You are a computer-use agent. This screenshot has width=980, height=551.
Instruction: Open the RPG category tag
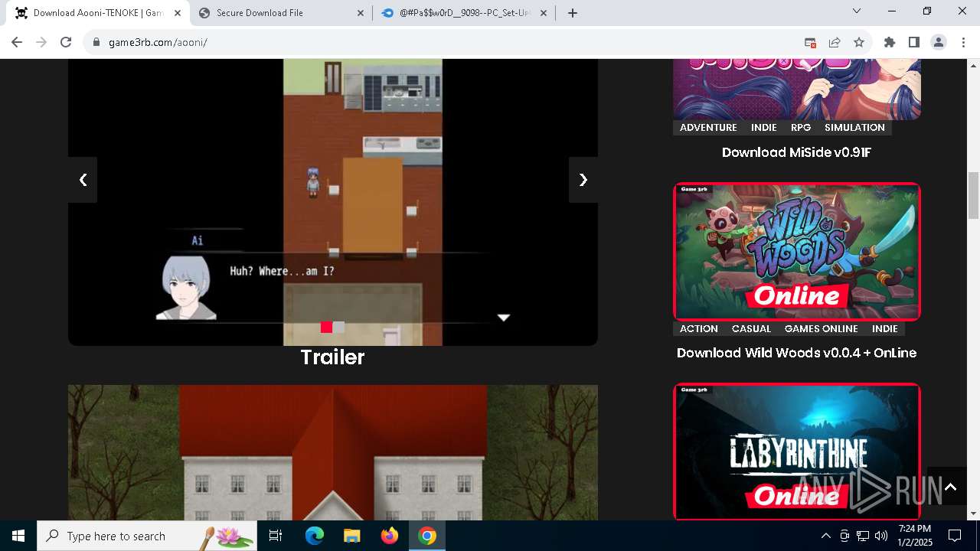801,128
